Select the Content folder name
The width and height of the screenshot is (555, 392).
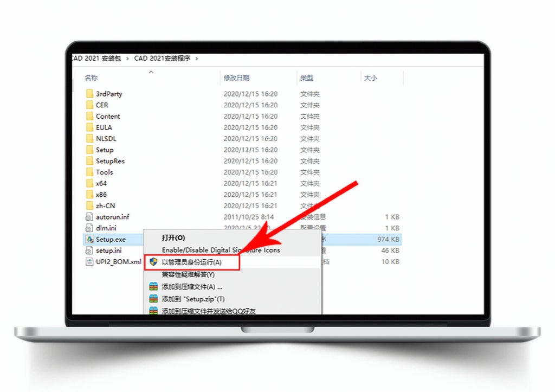pyautogui.click(x=108, y=116)
